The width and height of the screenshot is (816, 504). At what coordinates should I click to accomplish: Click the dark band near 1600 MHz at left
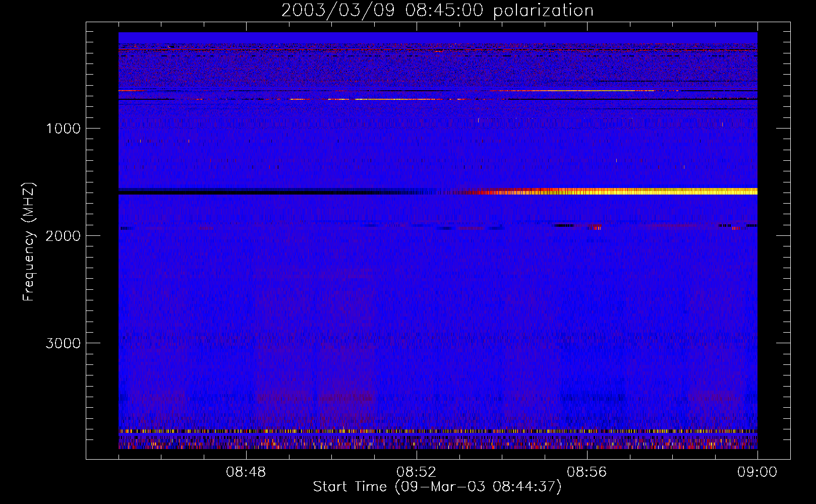[x=267, y=191]
